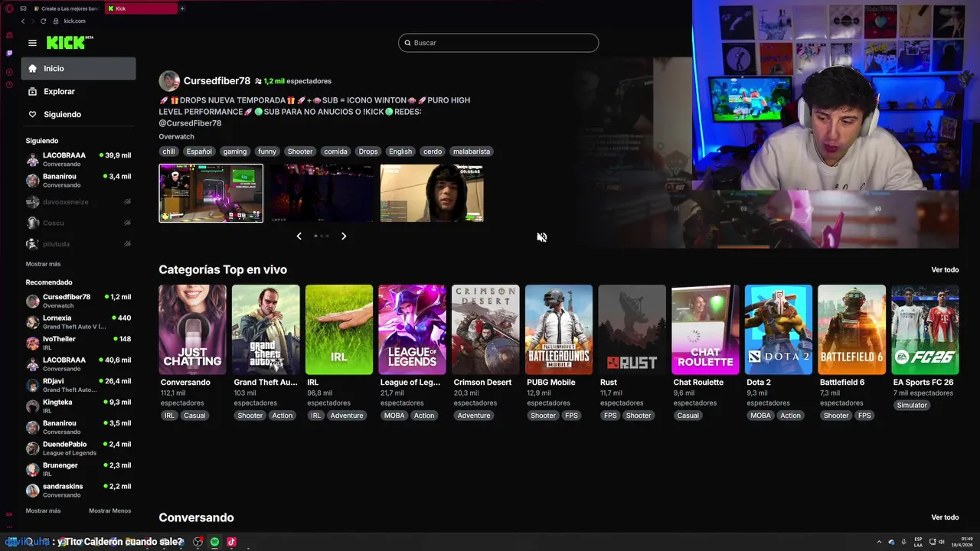Open offline channel davooxeneize
Image resolution: width=980 pixels, height=551 pixels.
click(x=79, y=202)
